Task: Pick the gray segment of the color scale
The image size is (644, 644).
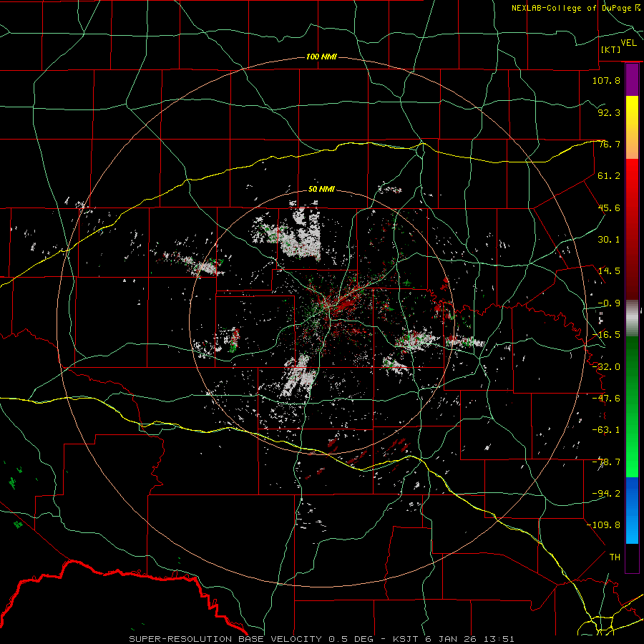Action: (632, 318)
